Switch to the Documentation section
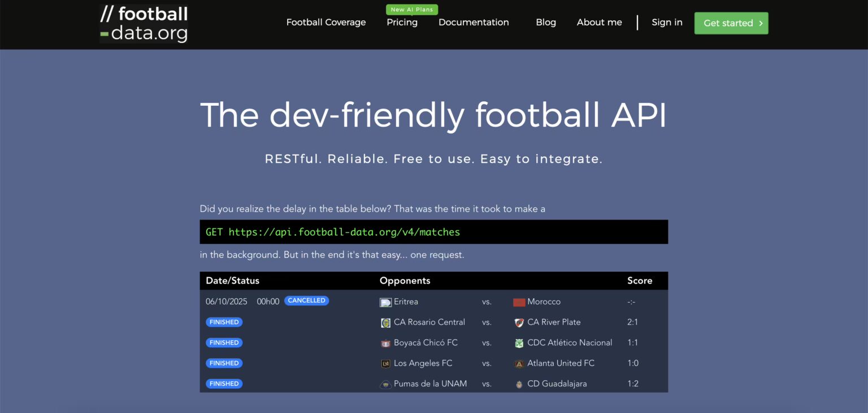 point(474,22)
